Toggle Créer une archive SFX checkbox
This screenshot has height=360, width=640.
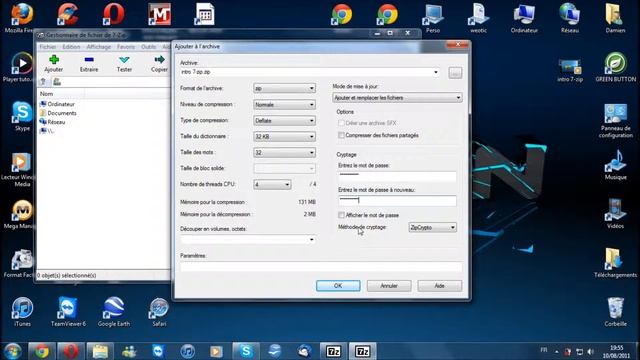[x=341, y=123]
